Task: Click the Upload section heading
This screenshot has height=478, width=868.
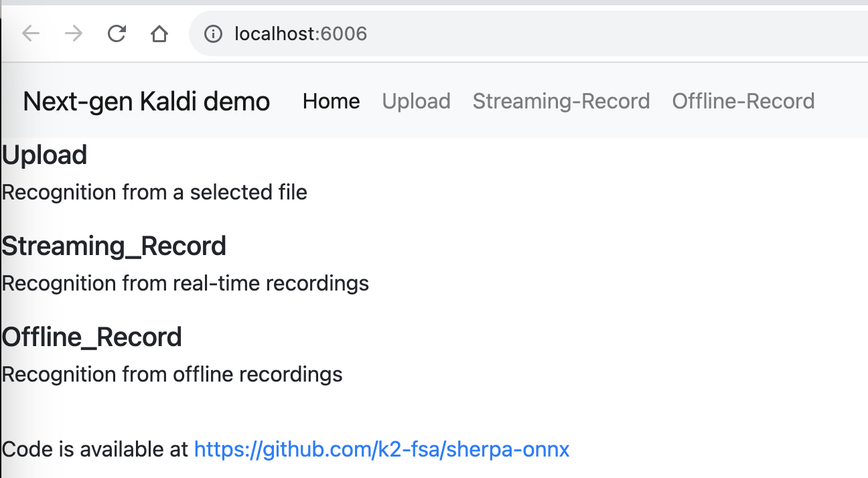Action: pos(44,155)
